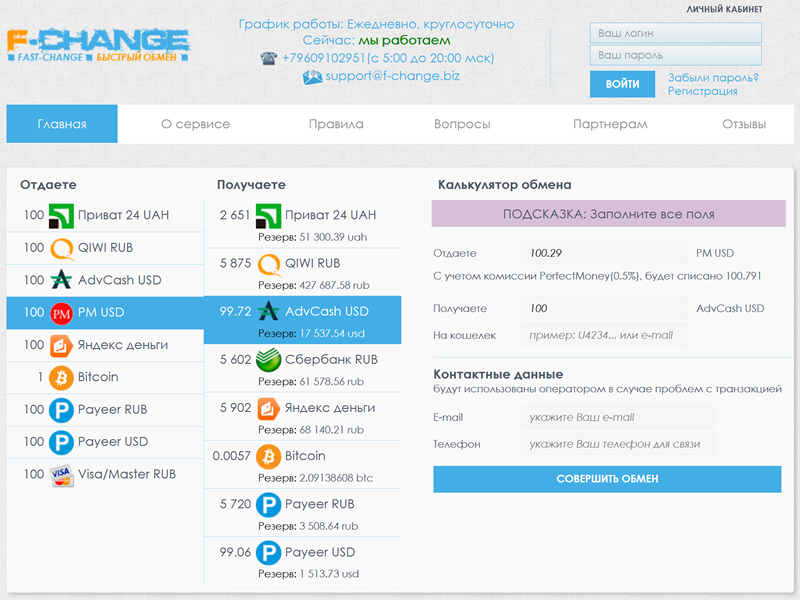This screenshot has height=600, width=800.
Task: Select Privat 24 icon in Отдаете list
Action: (x=61, y=215)
